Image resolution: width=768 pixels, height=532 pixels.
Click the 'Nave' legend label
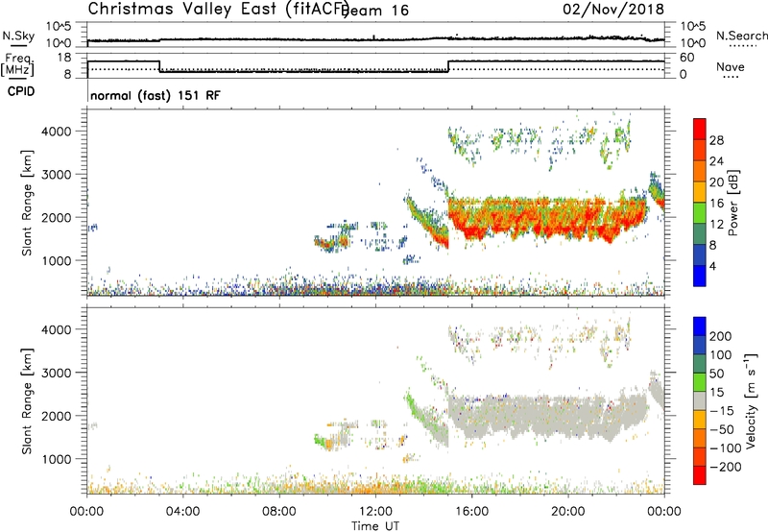coord(730,66)
